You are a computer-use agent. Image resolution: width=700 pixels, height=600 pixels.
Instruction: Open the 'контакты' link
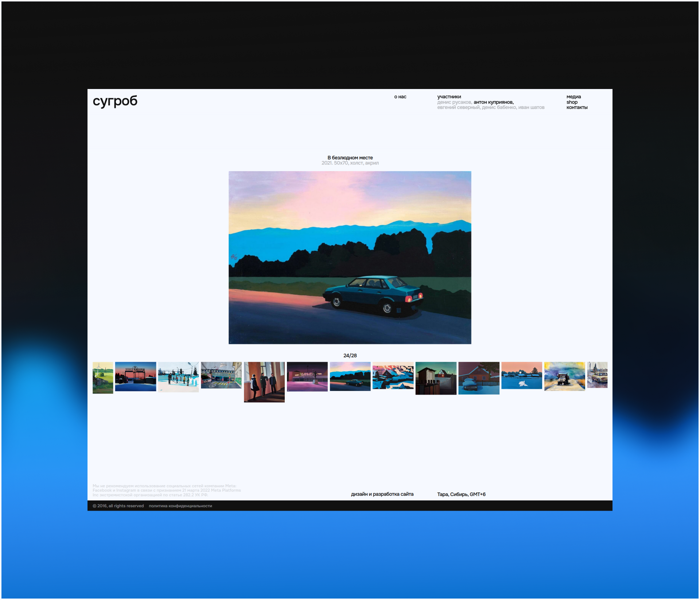[x=576, y=108]
